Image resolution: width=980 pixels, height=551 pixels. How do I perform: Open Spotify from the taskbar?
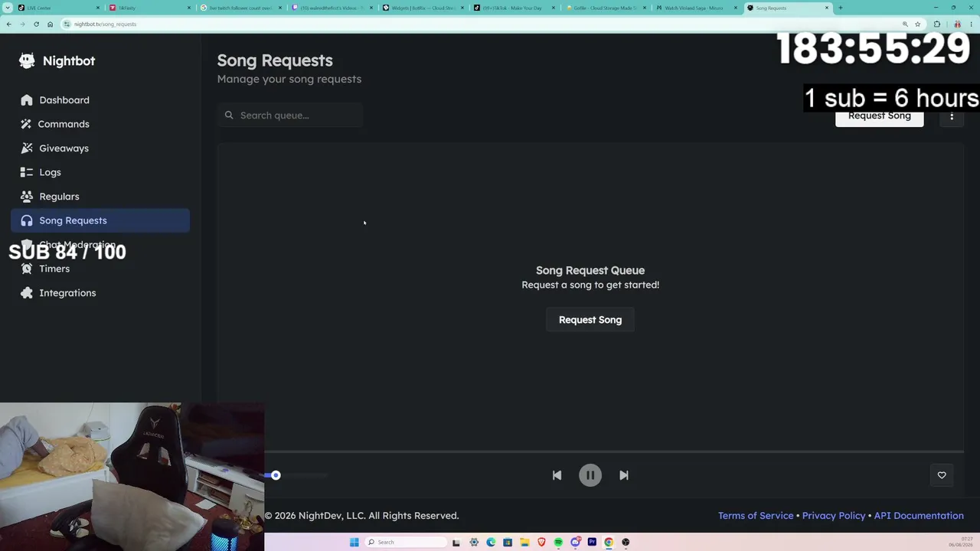(x=558, y=543)
